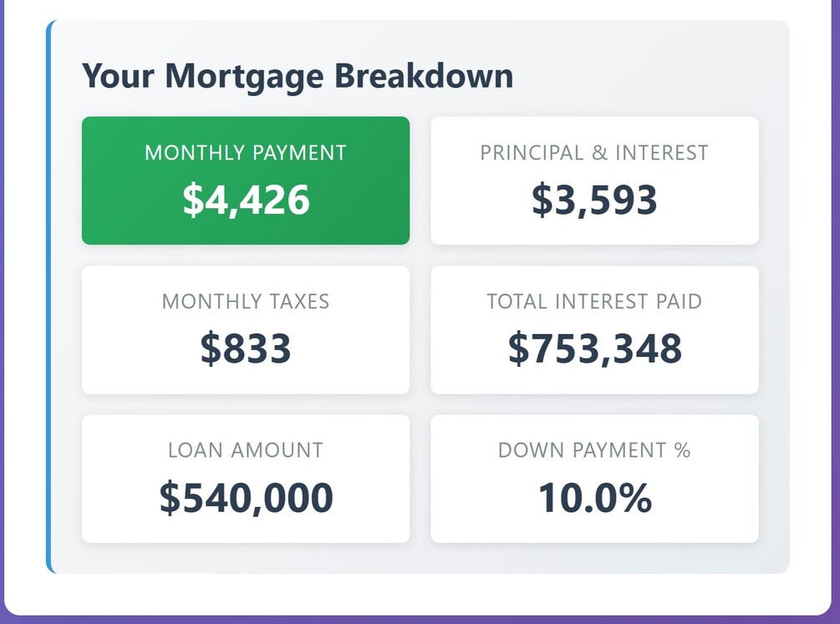This screenshot has height=624, width=840.
Task: Choose the white Principal & Interest card
Action: pyautogui.click(x=594, y=180)
